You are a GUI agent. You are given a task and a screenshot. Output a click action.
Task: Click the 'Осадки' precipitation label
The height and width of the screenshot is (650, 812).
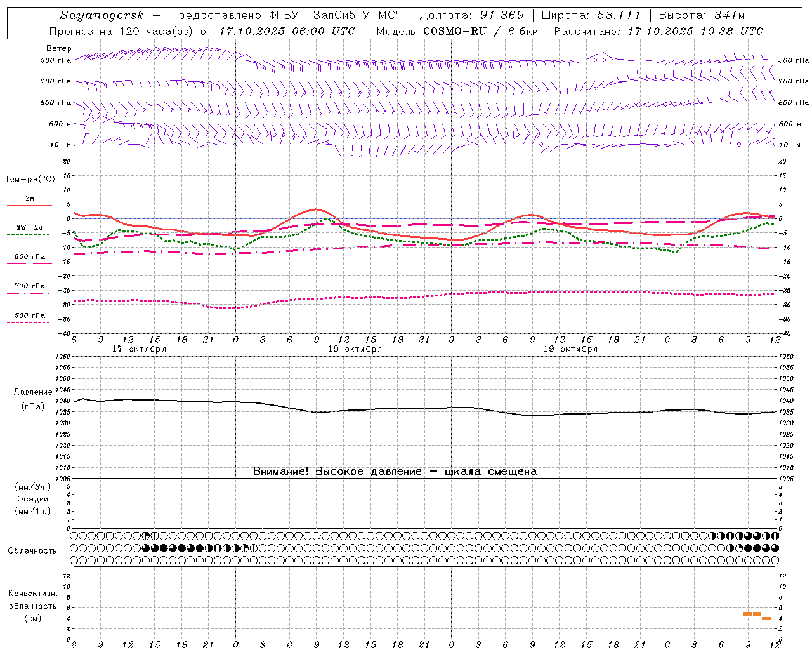coord(32,499)
